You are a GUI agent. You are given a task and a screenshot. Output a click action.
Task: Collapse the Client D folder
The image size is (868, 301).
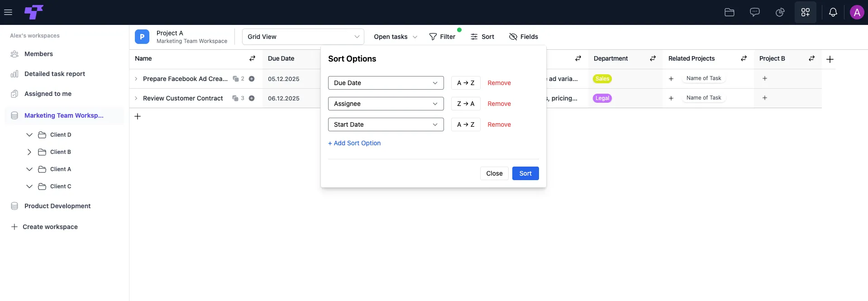tap(29, 135)
